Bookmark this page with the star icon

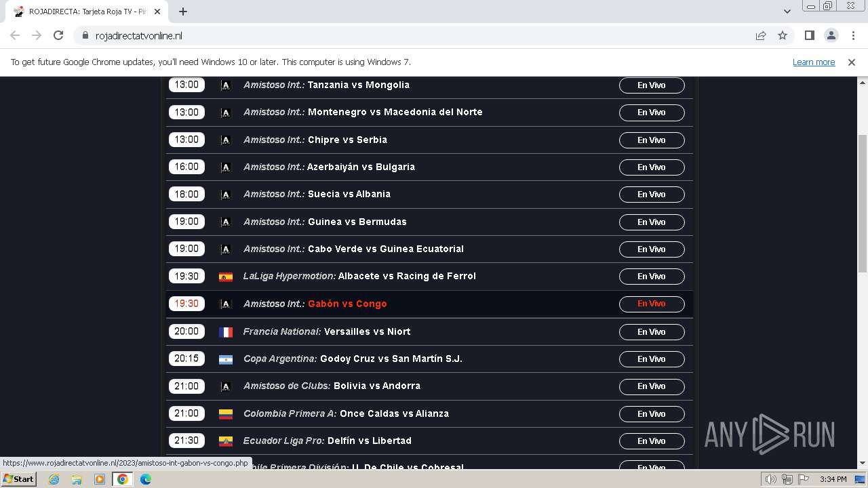pyautogui.click(x=783, y=35)
